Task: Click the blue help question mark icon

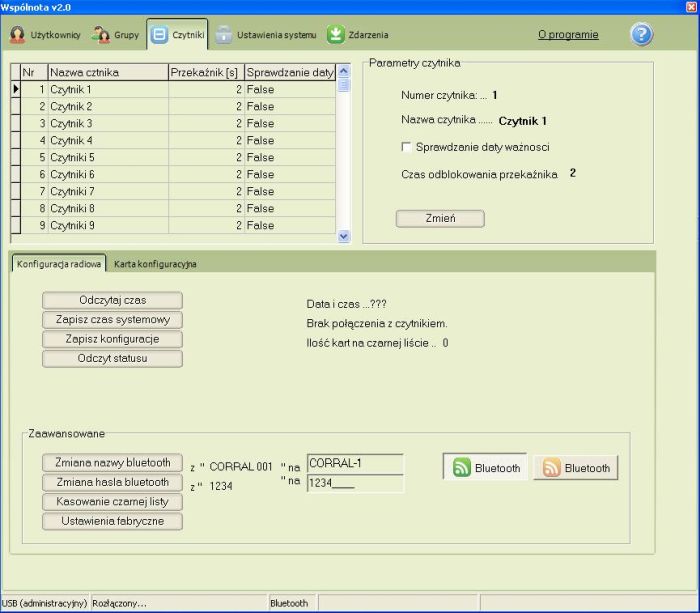Action: click(641, 34)
